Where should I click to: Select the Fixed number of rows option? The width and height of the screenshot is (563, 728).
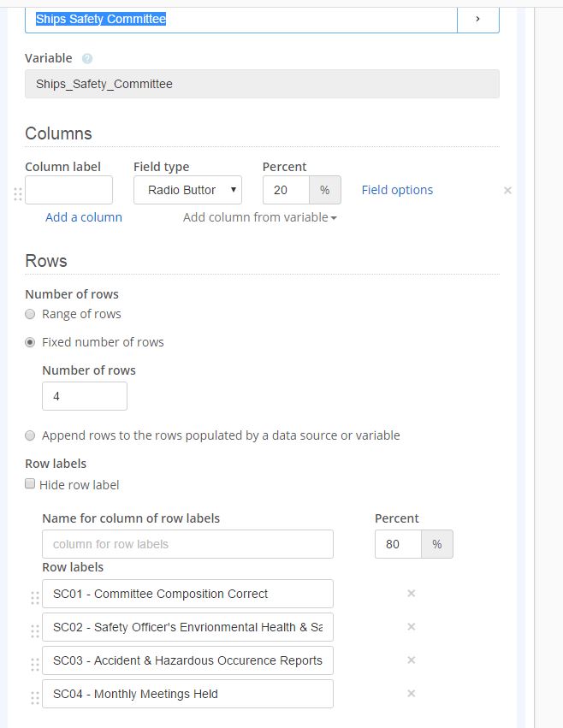click(x=31, y=342)
